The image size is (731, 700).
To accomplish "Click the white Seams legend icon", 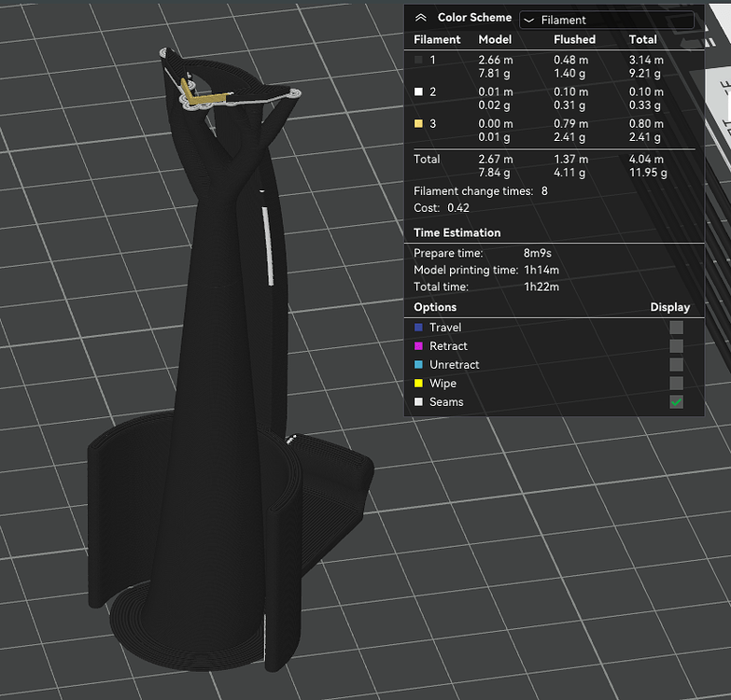I will pyautogui.click(x=418, y=402).
